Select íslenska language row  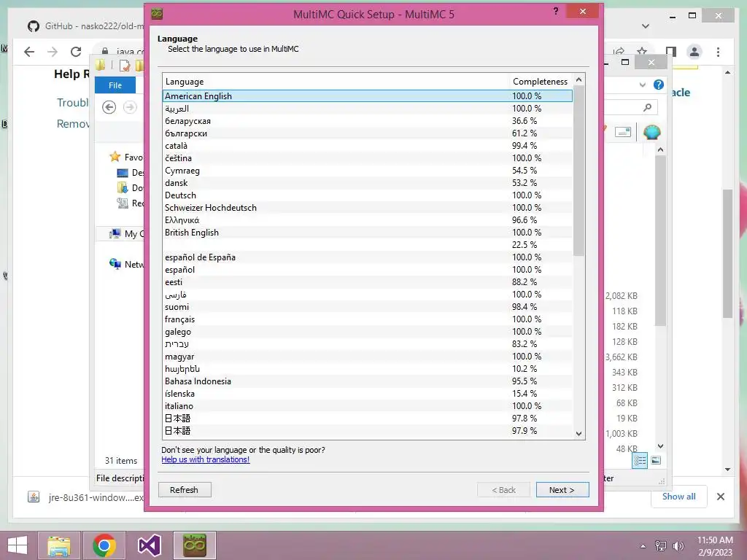click(x=368, y=393)
